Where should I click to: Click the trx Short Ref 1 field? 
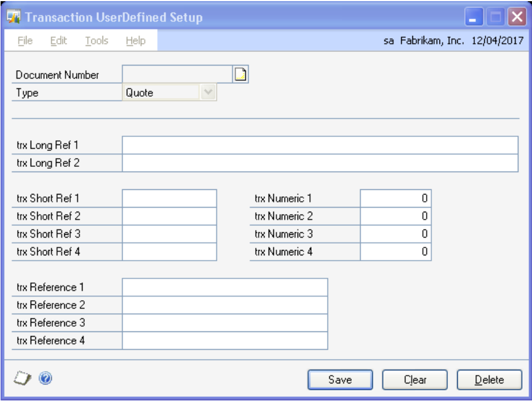[170, 198]
